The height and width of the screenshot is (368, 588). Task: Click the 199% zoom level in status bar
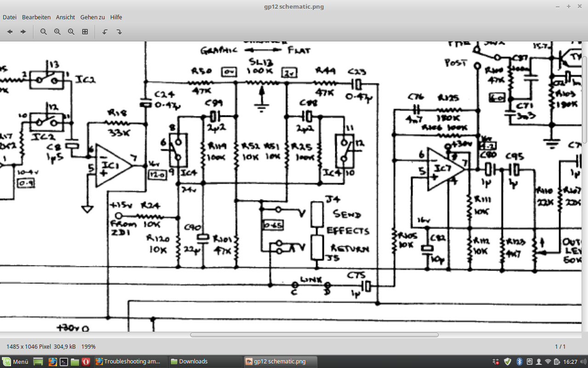88,346
